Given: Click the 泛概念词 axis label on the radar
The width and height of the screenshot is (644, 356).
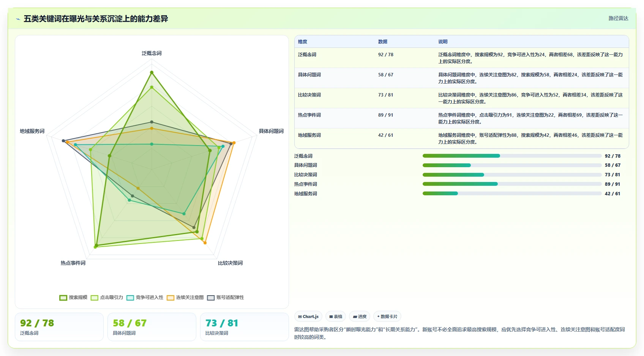Looking at the screenshot, I should point(152,53).
